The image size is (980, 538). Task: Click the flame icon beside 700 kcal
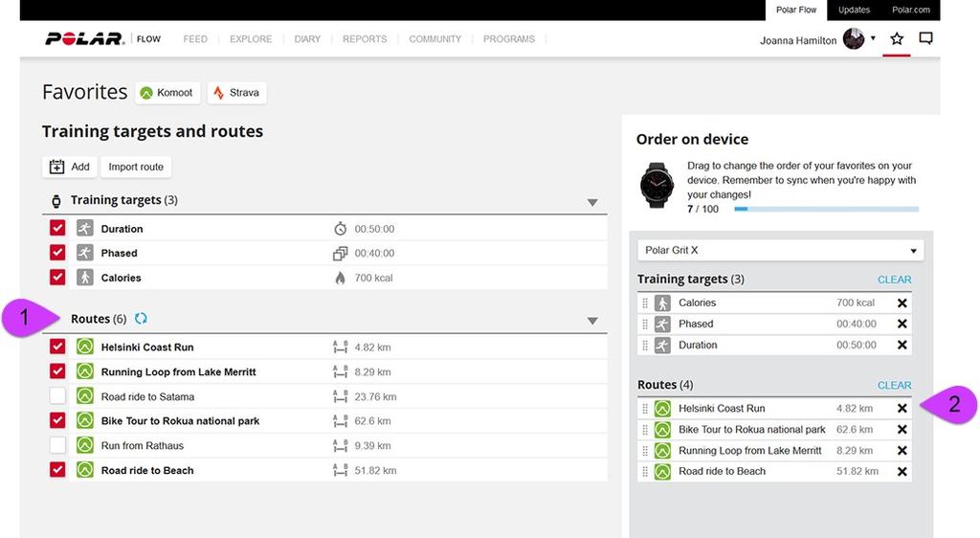[340, 278]
